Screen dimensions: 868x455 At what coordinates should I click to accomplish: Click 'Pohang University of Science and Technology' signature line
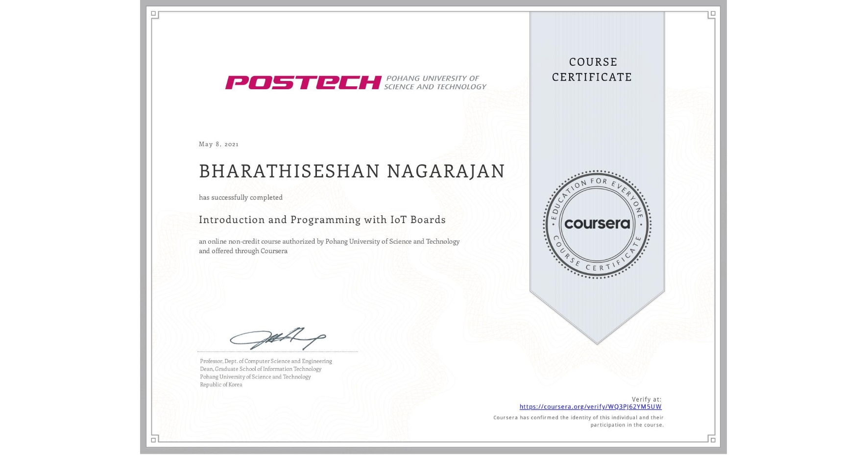255,377
